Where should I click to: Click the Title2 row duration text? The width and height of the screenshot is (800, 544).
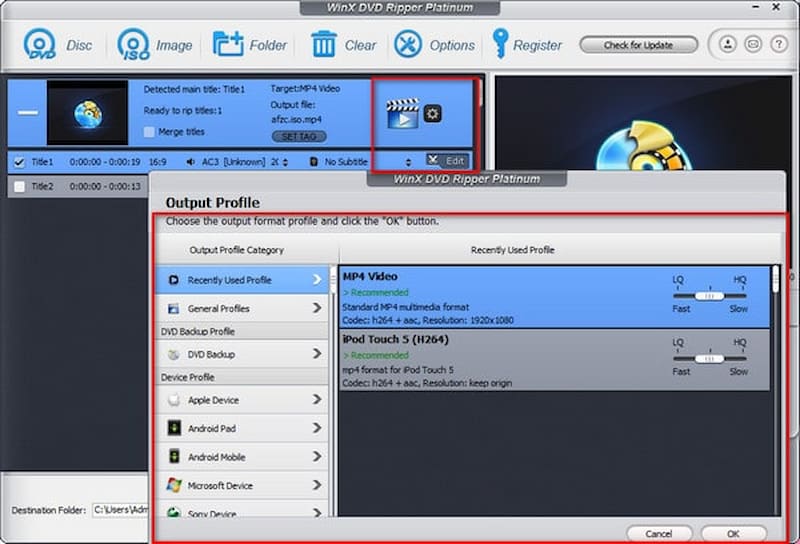pos(105,186)
